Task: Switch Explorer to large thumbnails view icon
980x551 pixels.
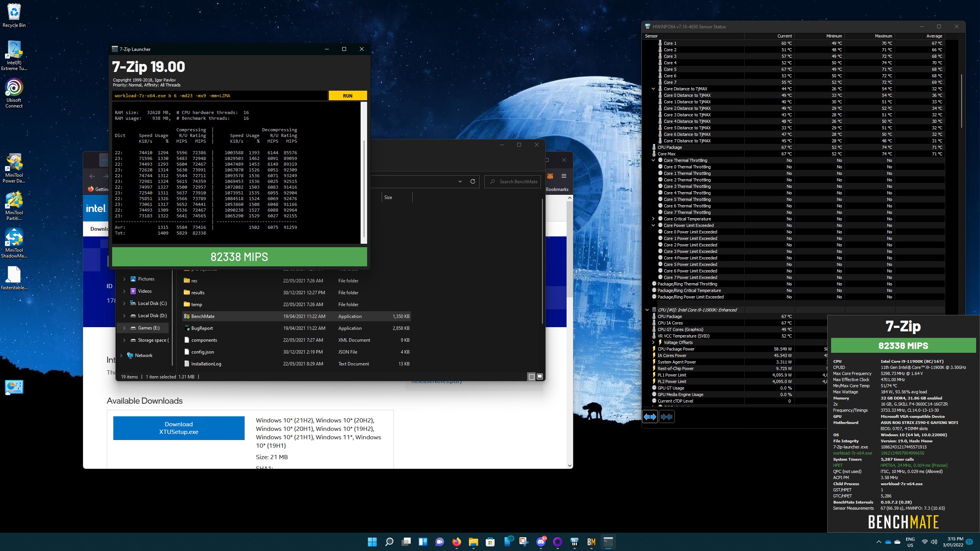Action: click(x=539, y=377)
